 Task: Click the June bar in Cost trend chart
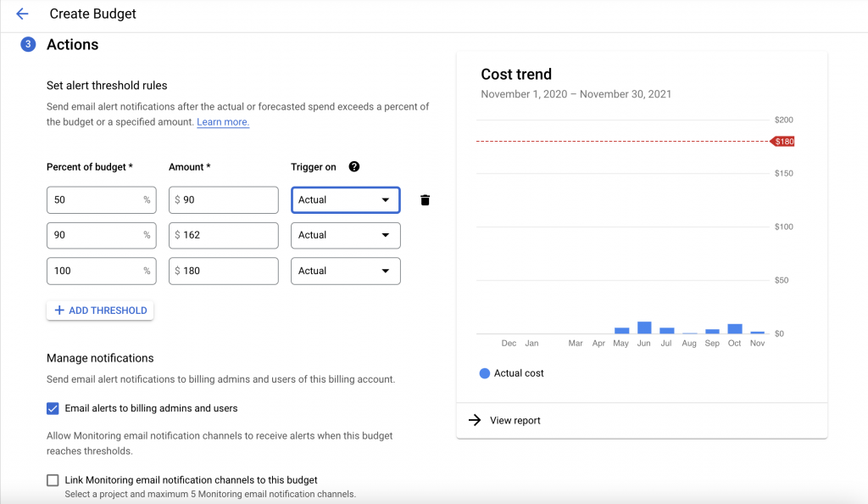[x=644, y=328]
